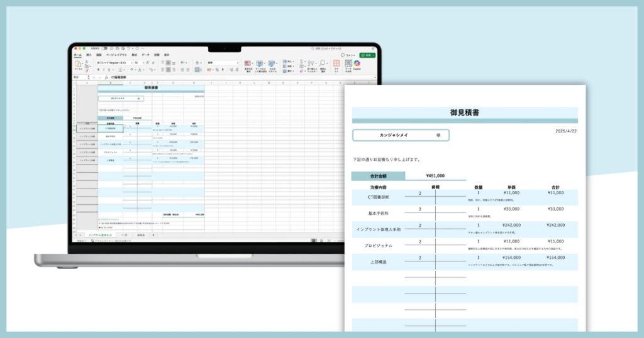Click the AutoSum sigma icon
644x338 pixels.
click(x=301, y=62)
